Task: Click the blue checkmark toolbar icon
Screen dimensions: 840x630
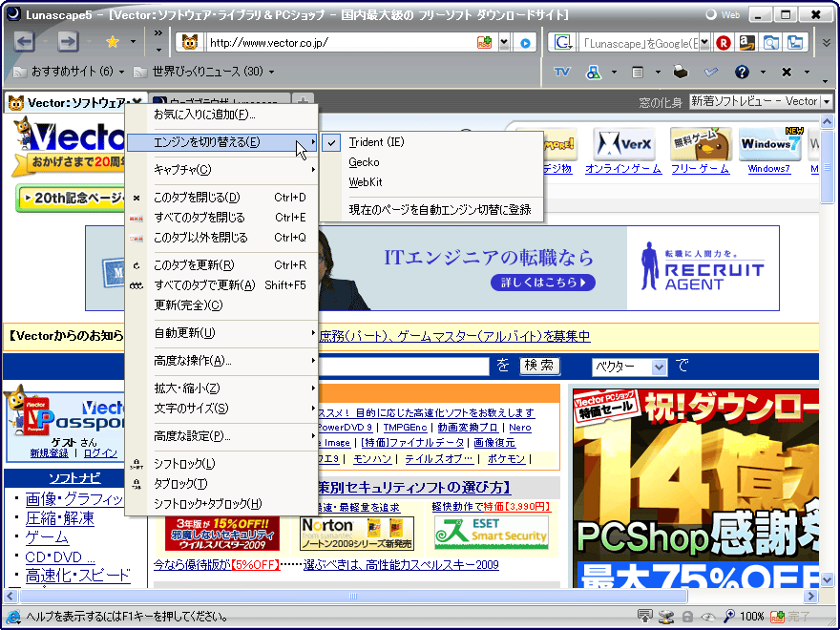Action: (711, 72)
